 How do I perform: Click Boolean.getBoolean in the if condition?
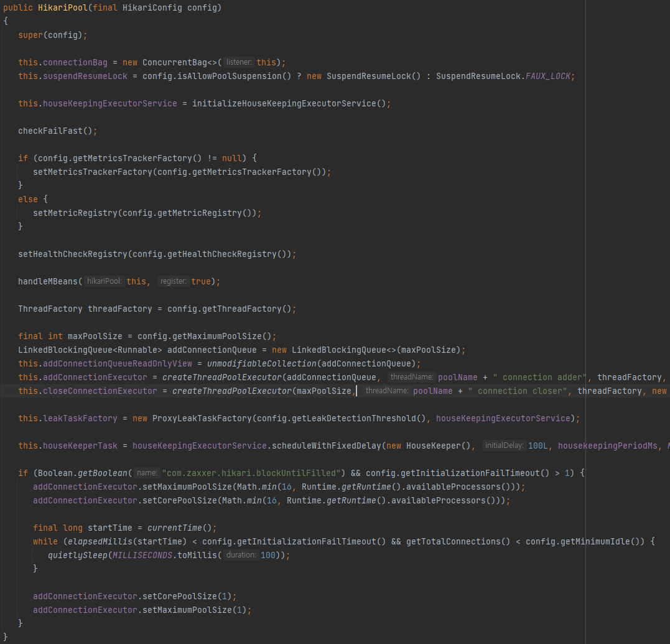[83, 473]
